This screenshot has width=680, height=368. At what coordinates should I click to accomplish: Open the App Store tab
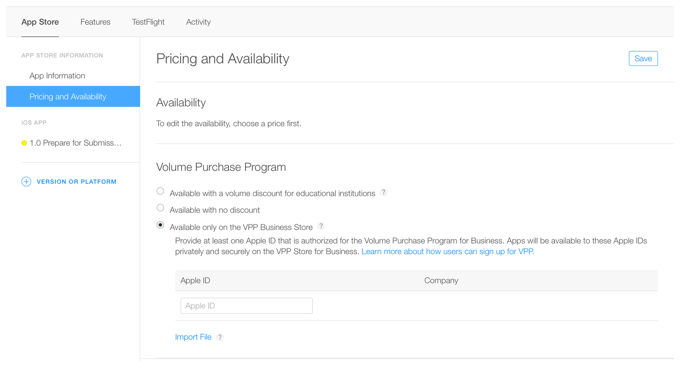coord(40,22)
